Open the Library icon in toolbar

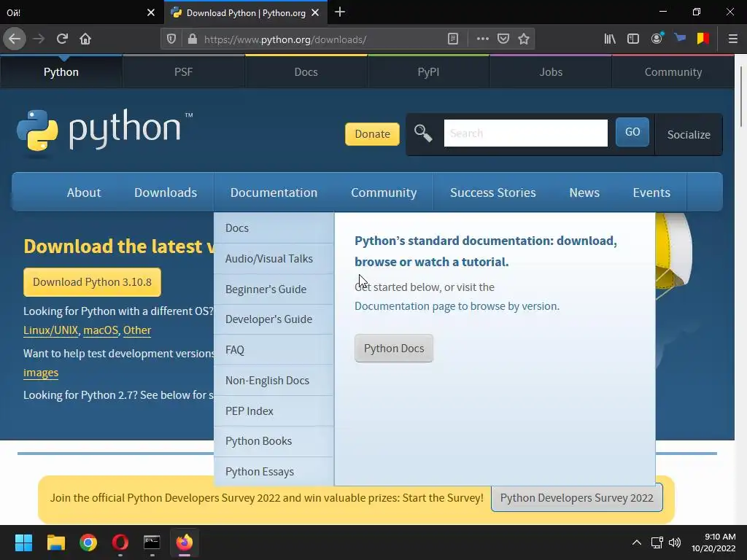click(x=610, y=39)
